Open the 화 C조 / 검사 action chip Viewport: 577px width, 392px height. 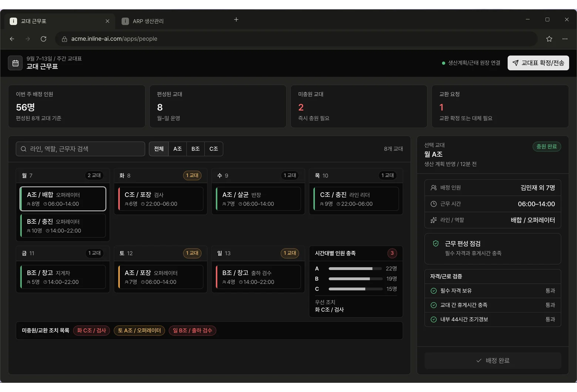coord(91,330)
